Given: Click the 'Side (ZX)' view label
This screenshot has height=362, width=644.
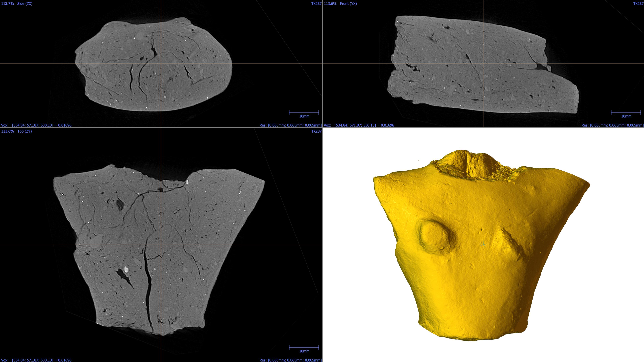Looking at the screenshot, I should 25,4.
